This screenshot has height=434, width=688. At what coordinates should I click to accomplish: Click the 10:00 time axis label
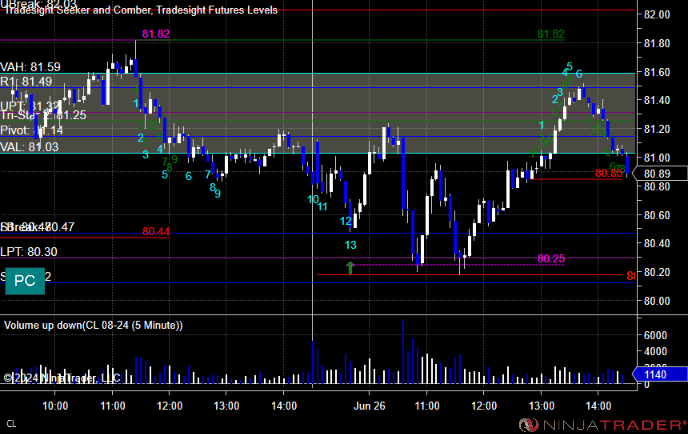pos(55,406)
